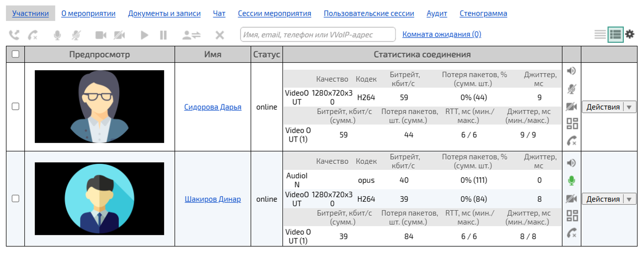The width and height of the screenshot is (644, 254).
Task: Open the Стенограмма tab
Action: click(483, 13)
